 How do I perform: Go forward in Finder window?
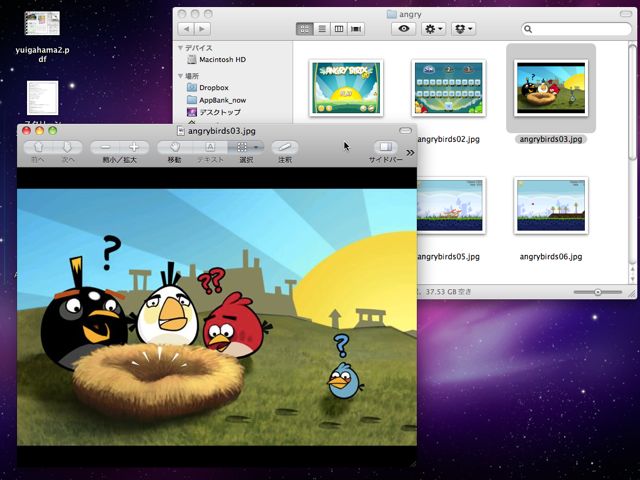[202, 29]
